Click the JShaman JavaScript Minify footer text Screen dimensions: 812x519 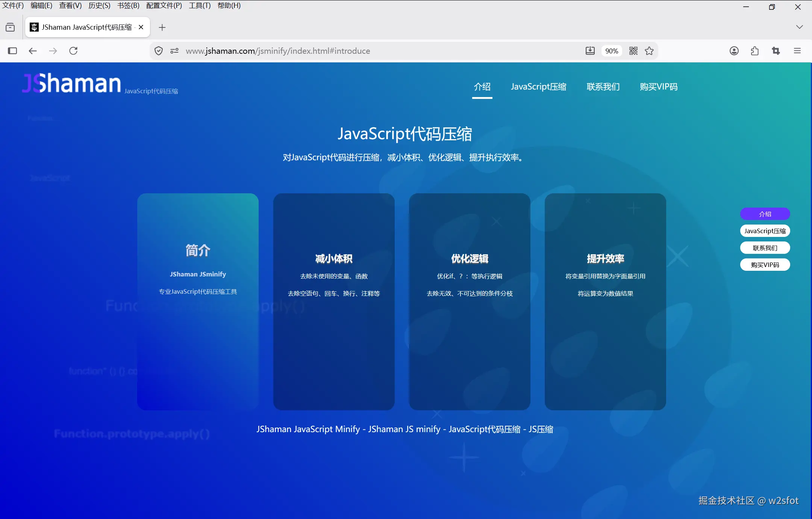404,429
